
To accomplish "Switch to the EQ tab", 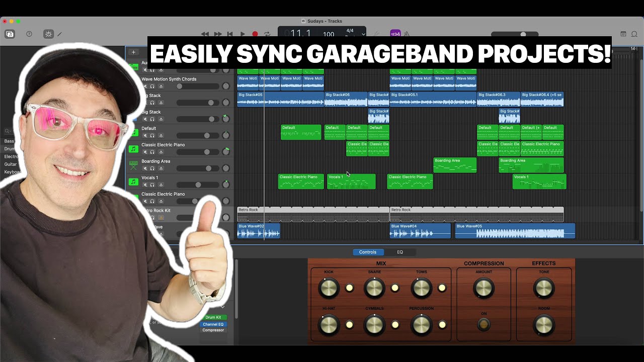I will tap(400, 252).
